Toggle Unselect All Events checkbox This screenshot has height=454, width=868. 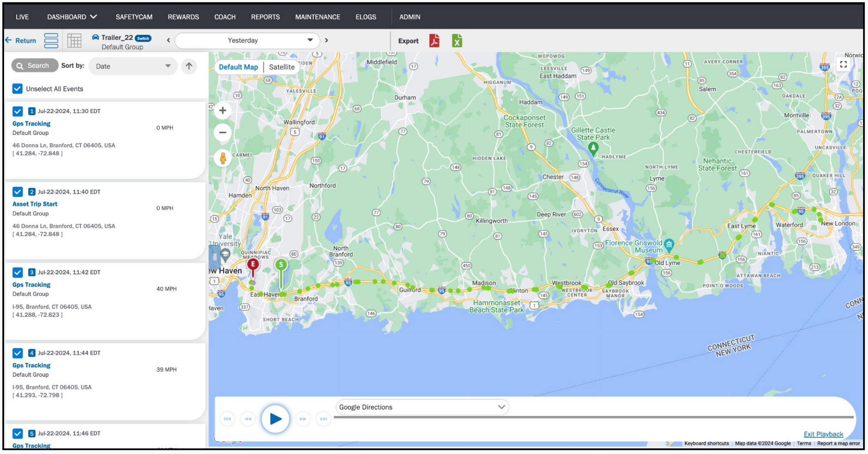pos(17,88)
